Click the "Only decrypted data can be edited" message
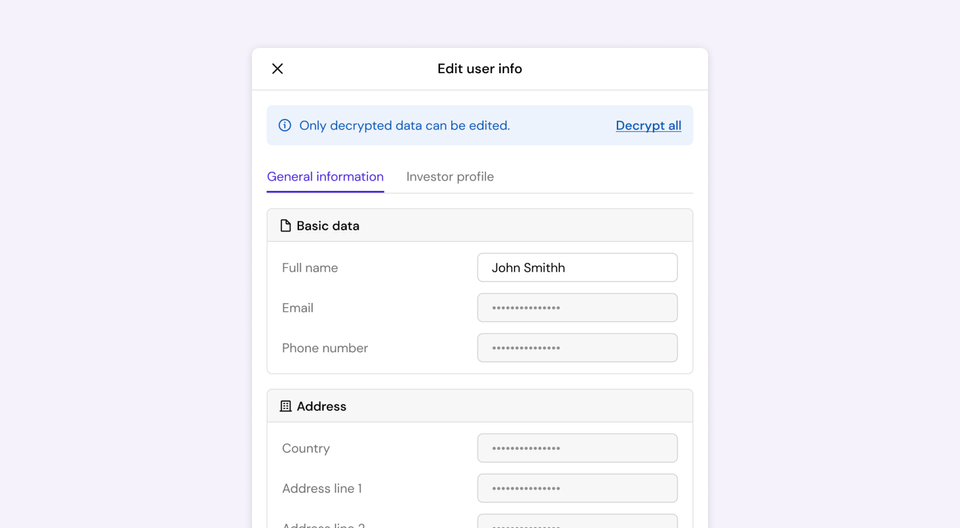 click(405, 126)
